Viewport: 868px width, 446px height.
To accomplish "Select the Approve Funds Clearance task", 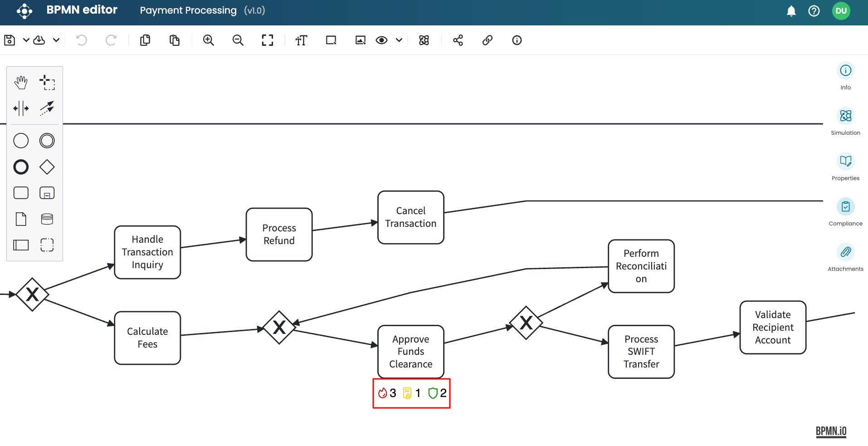I will 410,351.
